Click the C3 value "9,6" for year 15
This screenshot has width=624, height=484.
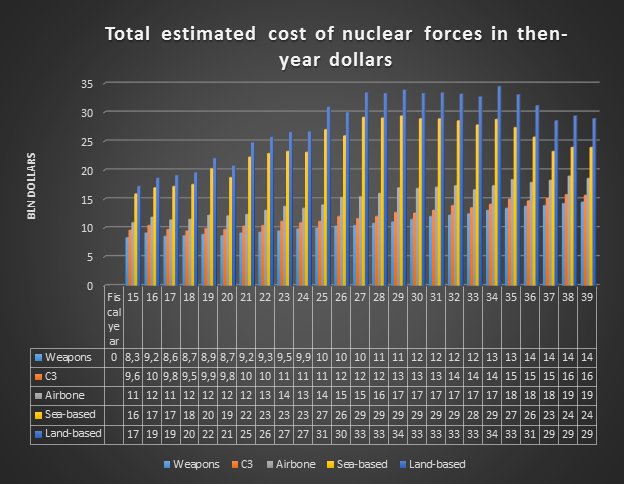(x=133, y=377)
